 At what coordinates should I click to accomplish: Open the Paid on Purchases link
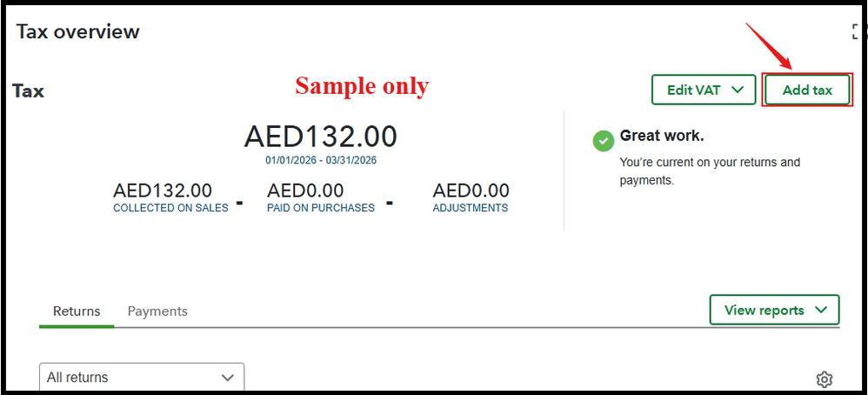(321, 208)
